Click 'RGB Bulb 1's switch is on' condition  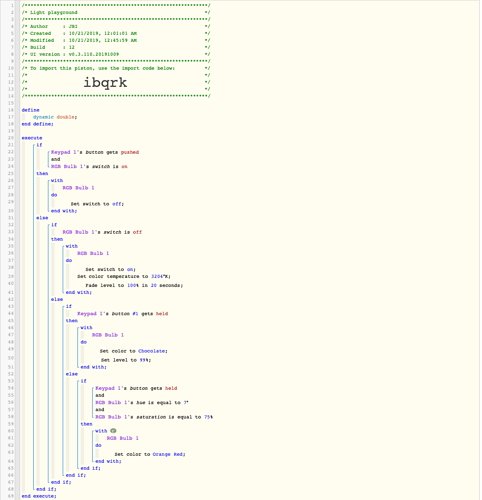tap(89, 166)
